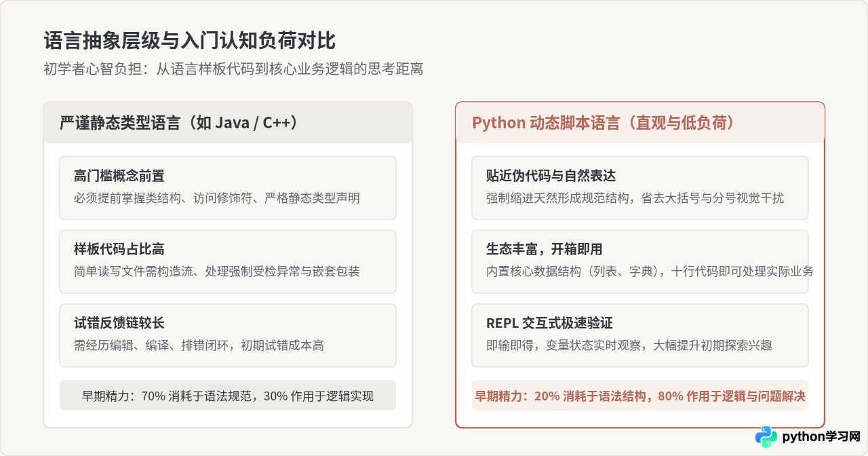Click the 试错反馈链较长 card title

click(x=119, y=324)
